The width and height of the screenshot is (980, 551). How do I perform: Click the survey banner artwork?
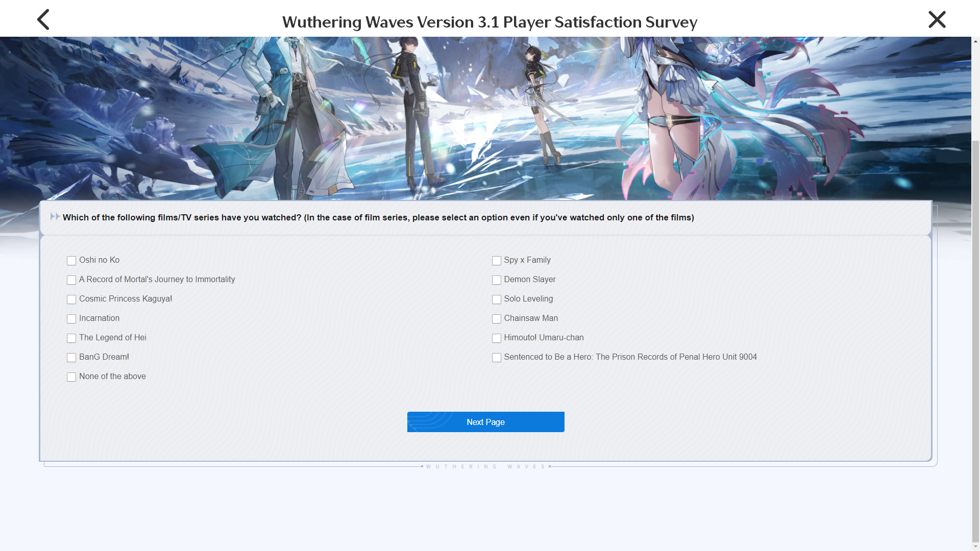tap(485, 117)
